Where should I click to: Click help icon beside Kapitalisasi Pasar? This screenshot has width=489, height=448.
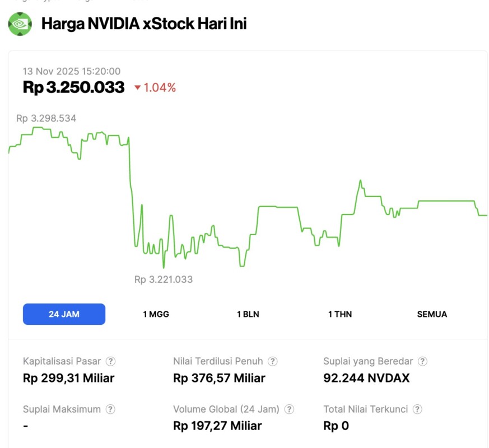click(x=111, y=362)
